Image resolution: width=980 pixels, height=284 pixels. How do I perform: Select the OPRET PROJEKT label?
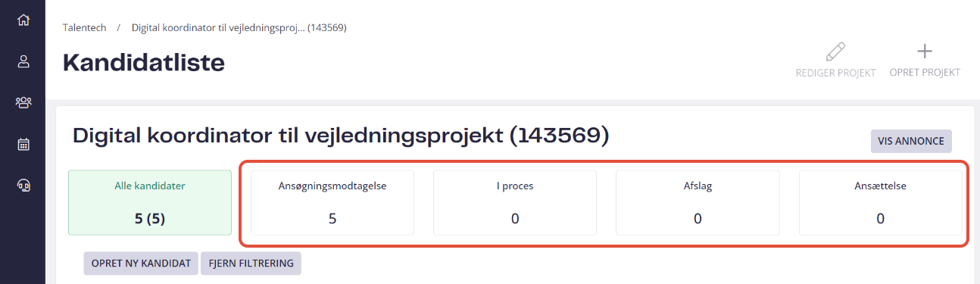(x=925, y=73)
